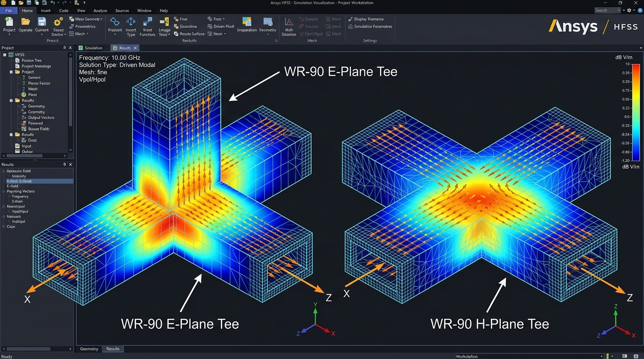Select Project Messlogs tree item
The width and height of the screenshot is (644, 359).
pos(37,66)
